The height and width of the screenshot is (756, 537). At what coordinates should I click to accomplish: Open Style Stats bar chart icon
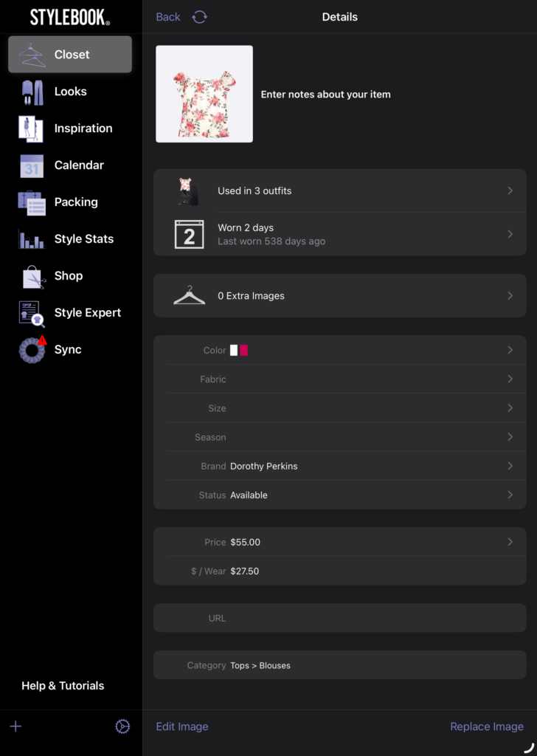[x=32, y=239]
